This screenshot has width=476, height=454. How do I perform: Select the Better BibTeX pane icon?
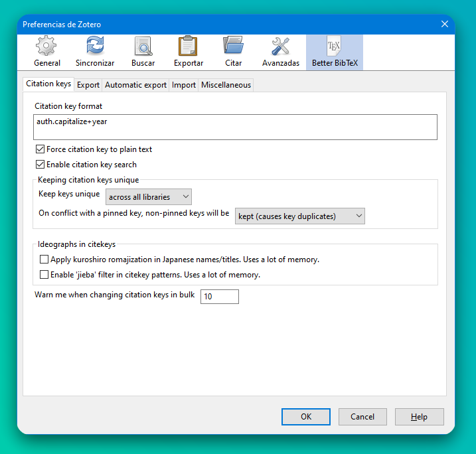click(334, 52)
